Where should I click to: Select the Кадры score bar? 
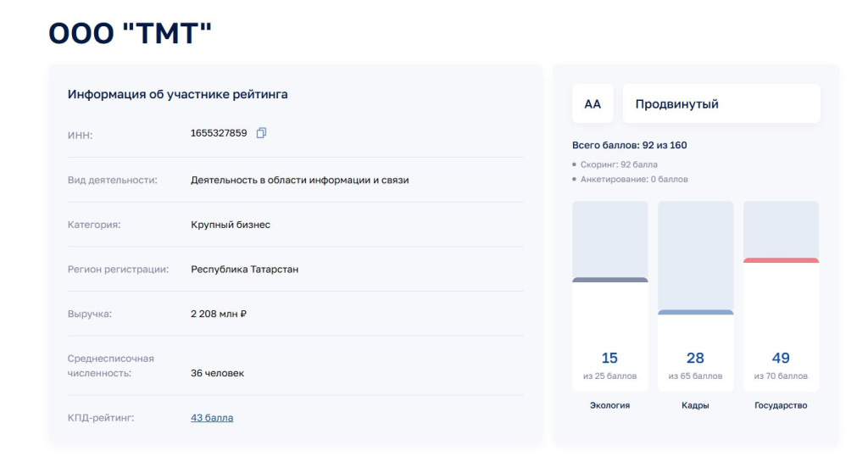(695, 296)
